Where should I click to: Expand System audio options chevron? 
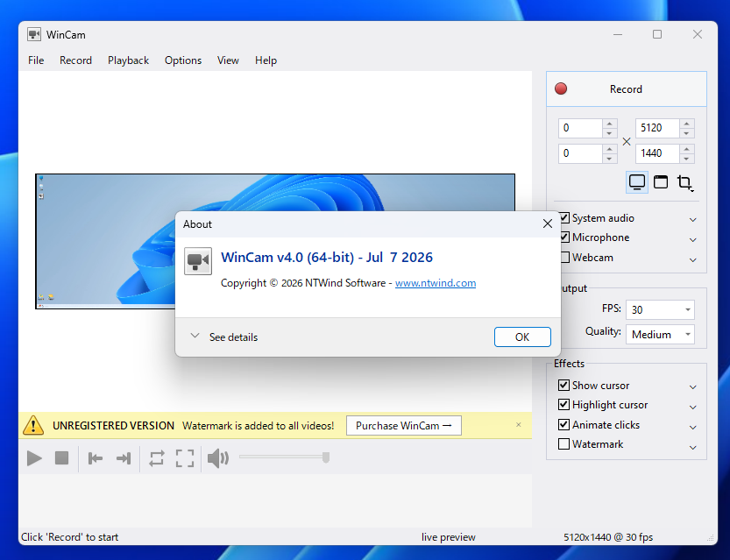click(x=692, y=219)
